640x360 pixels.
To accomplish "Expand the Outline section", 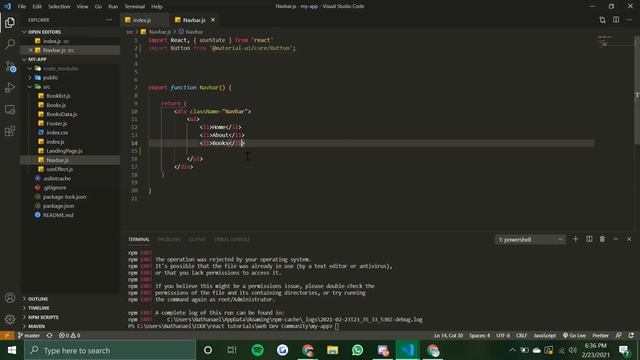I will tap(38, 299).
